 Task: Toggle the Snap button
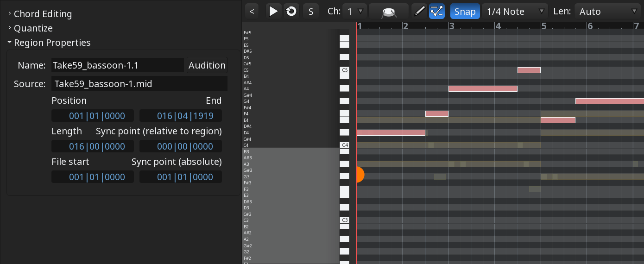465,11
